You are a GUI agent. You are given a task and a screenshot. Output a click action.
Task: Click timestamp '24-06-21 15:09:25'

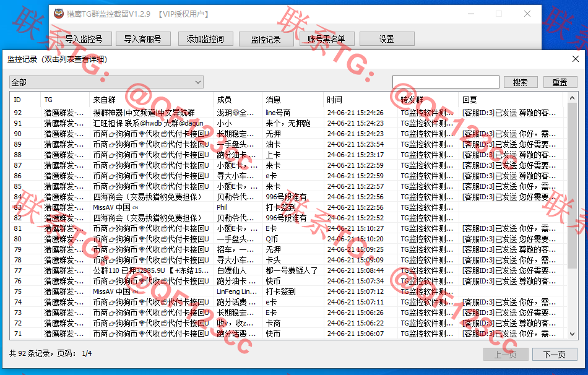(x=355, y=249)
